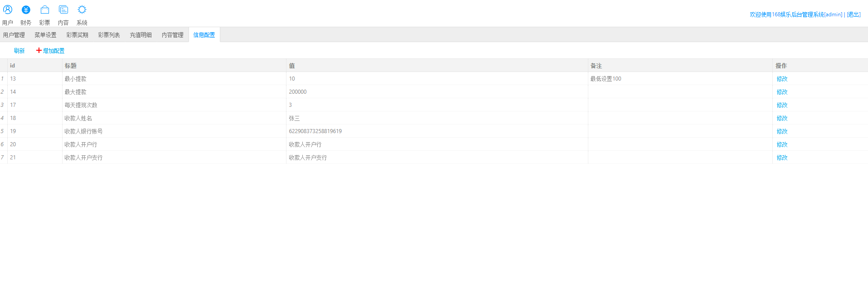Click 退出 to log out
This screenshot has height=292, width=868.
click(x=853, y=14)
